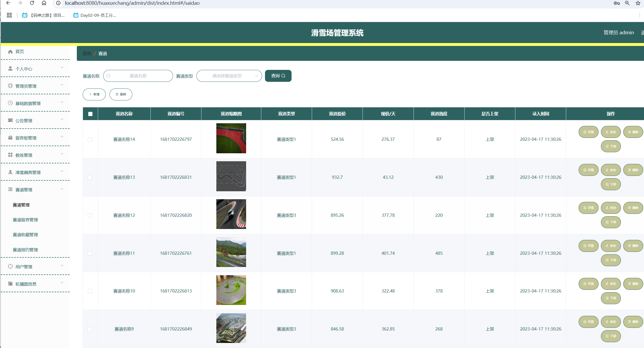Click the 用户管理 sidebar icon
The width and height of the screenshot is (644, 348).
(10, 266)
